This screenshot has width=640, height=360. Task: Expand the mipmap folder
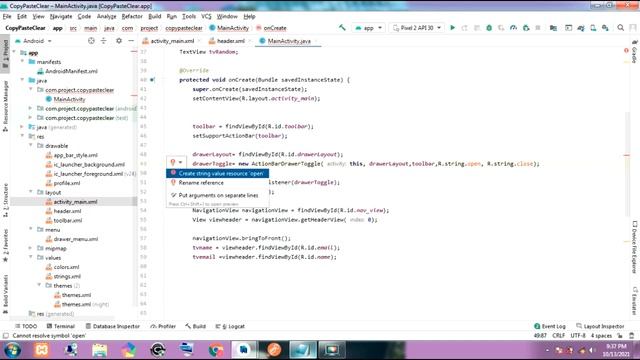point(31,248)
